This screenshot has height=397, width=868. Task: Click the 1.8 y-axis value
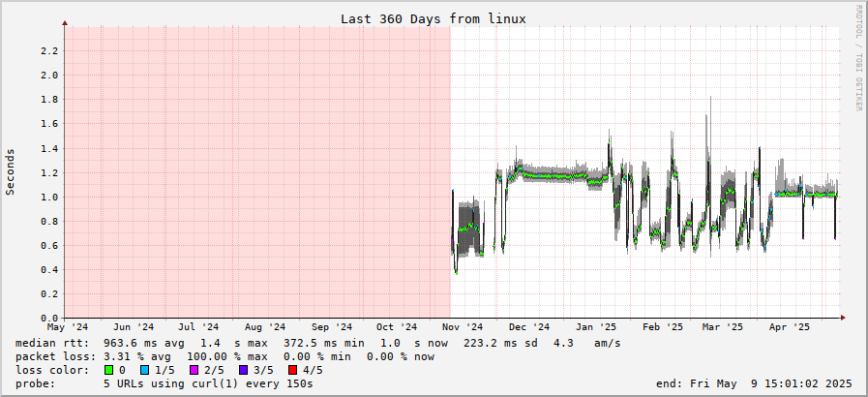48,100
